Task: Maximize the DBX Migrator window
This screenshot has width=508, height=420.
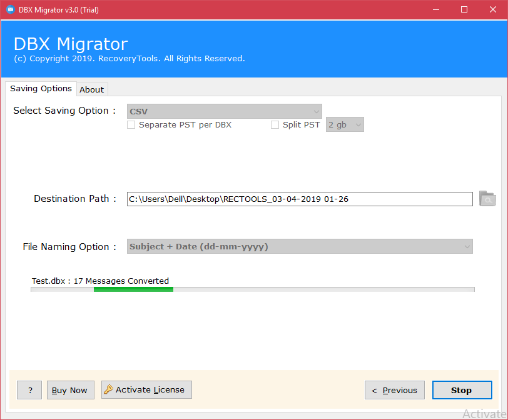Action: (464, 10)
